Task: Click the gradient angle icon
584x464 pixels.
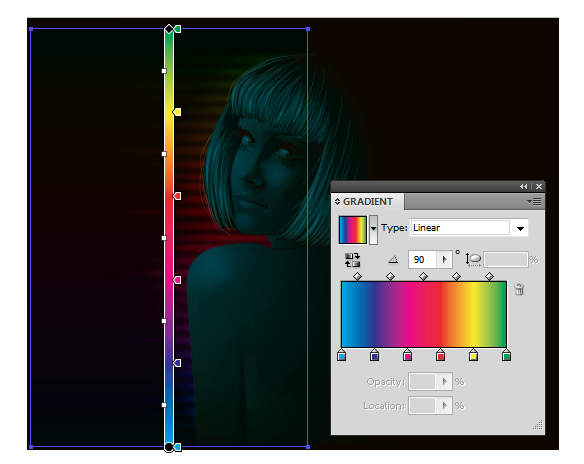Action: (393, 259)
